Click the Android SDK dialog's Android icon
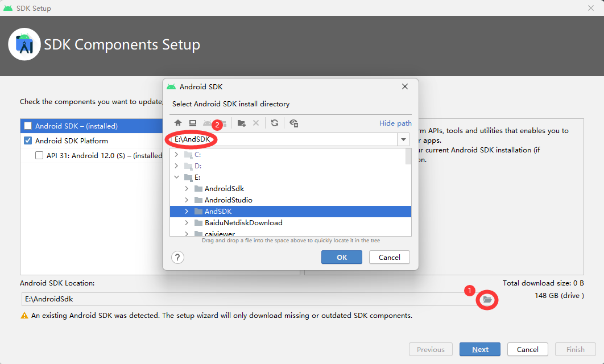This screenshot has width=604, height=364. pos(171,86)
